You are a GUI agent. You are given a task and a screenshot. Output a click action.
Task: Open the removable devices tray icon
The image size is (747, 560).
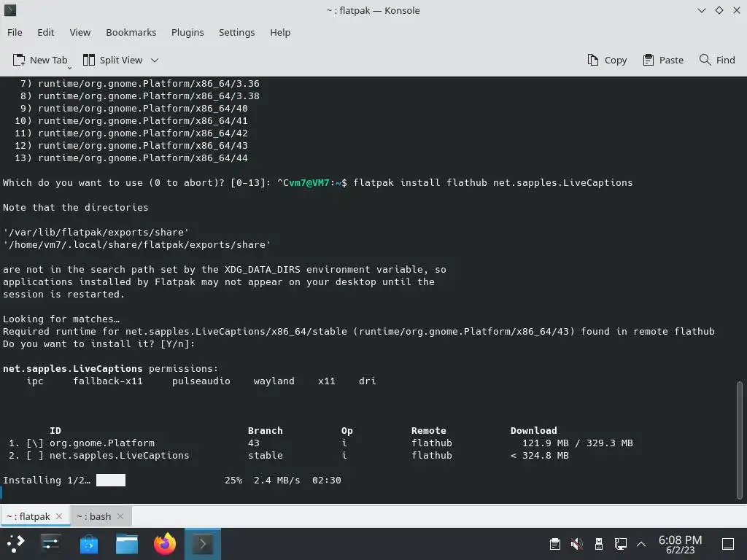(599, 544)
